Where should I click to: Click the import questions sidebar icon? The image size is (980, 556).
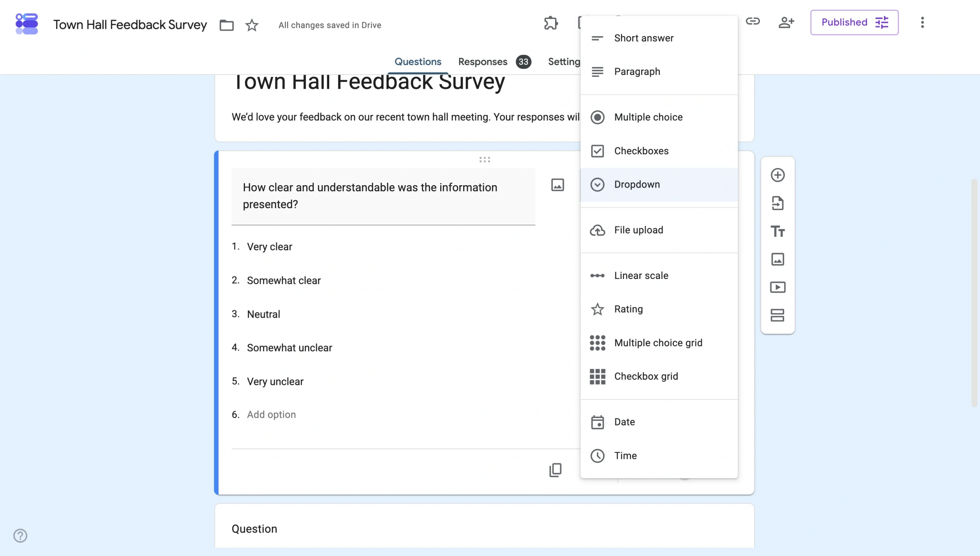(x=777, y=203)
